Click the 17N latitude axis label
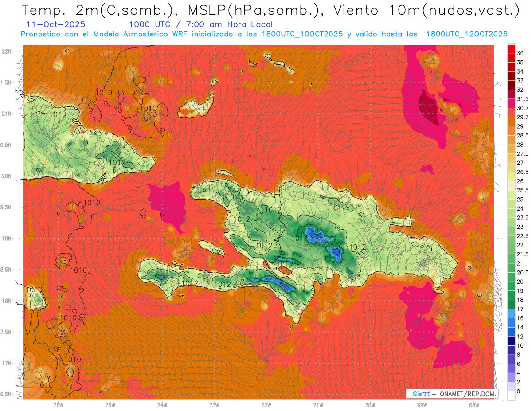Viewport: 532px width, 411px height. coord(8,364)
